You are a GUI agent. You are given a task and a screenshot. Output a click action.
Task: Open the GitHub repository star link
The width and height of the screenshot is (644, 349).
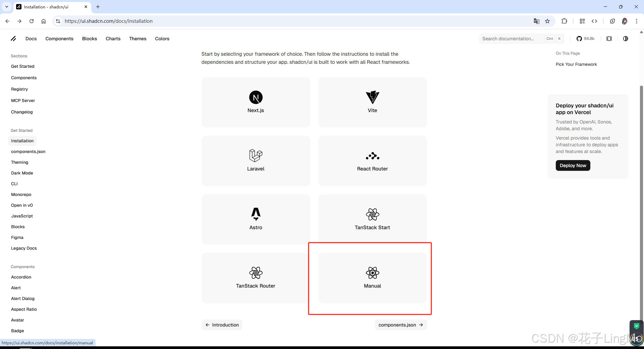[585, 39]
